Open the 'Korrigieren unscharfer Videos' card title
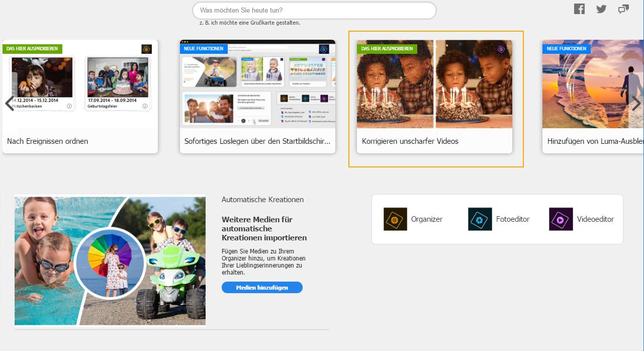This screenshot has width=644, height=351. tap(410, 141)
